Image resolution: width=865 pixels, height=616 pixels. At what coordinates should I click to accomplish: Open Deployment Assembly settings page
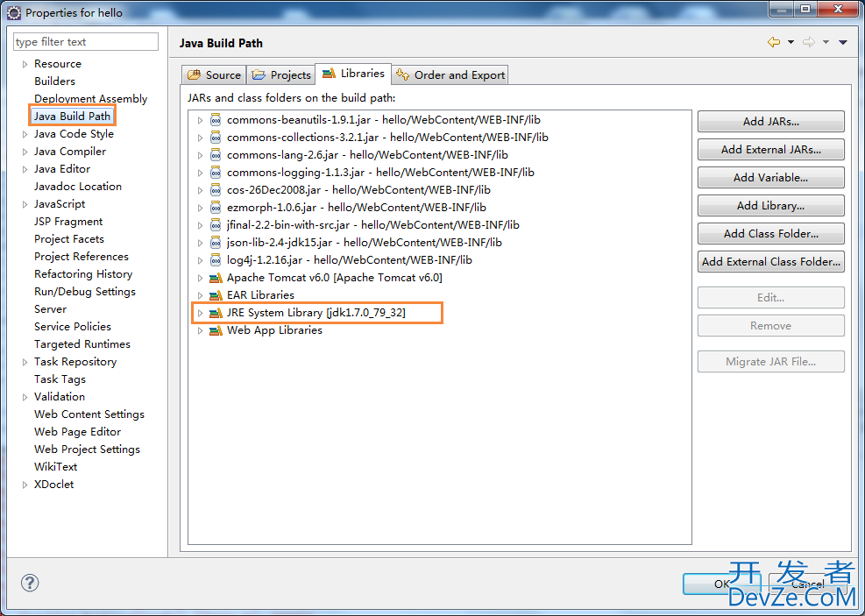click(90, 99)
